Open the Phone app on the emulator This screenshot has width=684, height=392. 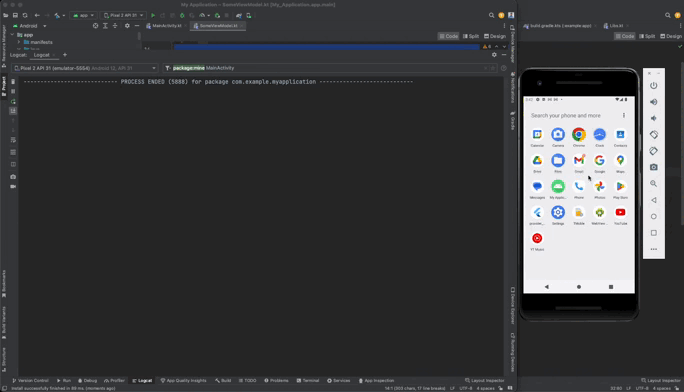coord(579,186)
